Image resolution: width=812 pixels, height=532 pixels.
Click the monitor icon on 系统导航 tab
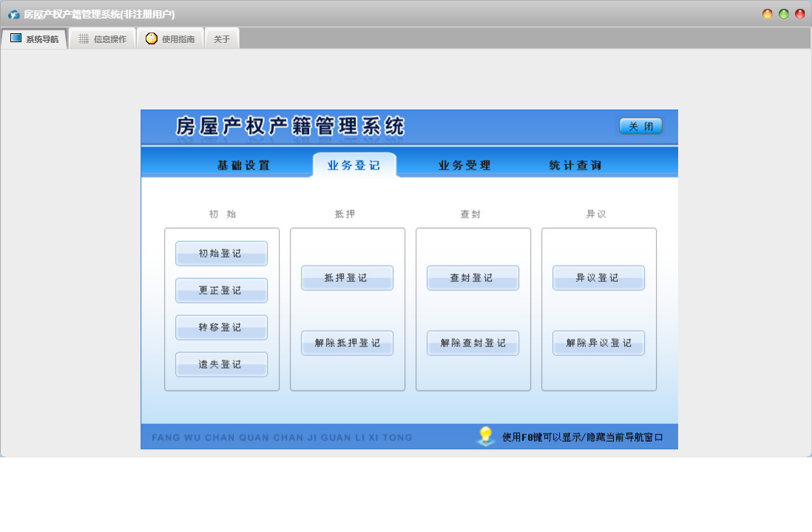16,38
